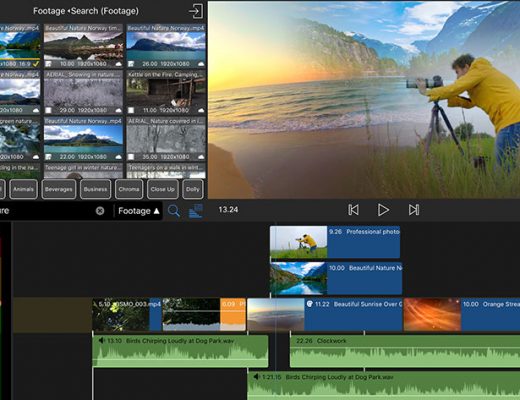The height and width of the screenshot is (400, 520).
Task: Click the 13.24 timecode display
Action: (228, 210)
